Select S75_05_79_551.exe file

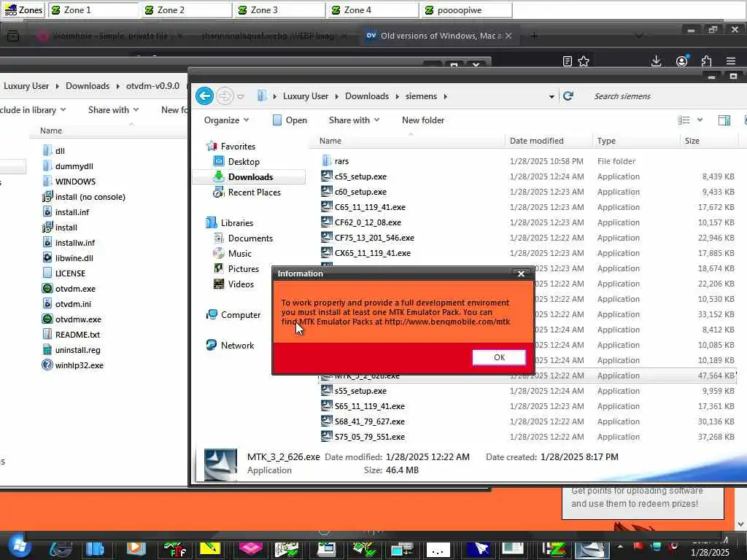[x=369, y=437]
